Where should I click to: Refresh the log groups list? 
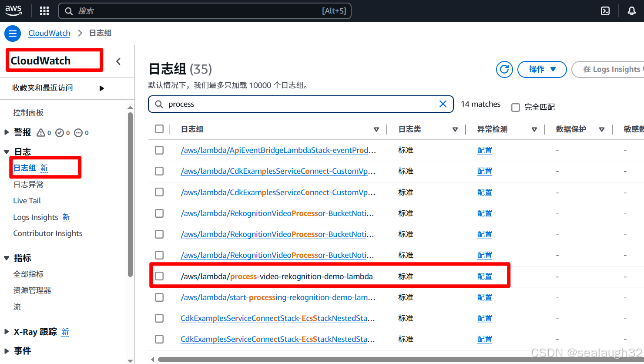[x=504, y=69]
